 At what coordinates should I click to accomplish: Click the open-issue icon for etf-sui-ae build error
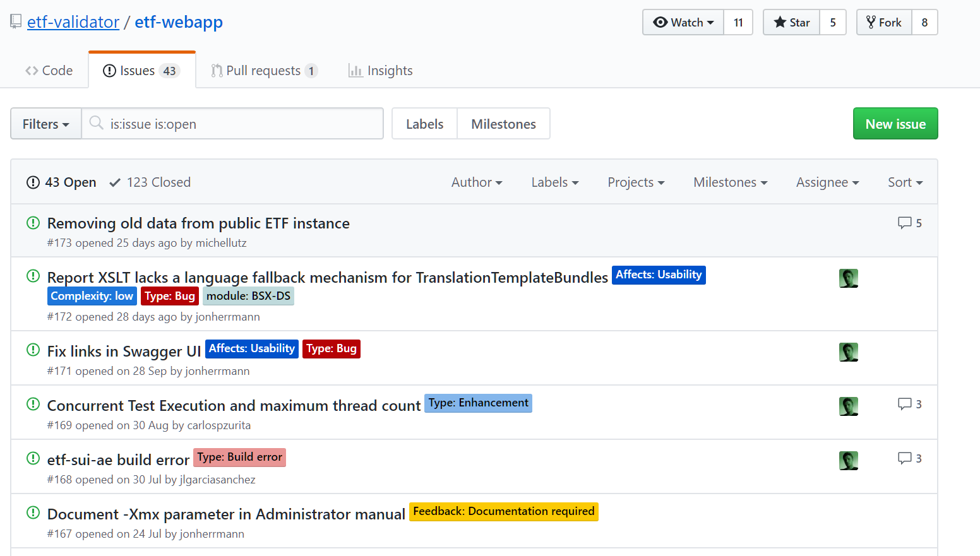[33, 458]
